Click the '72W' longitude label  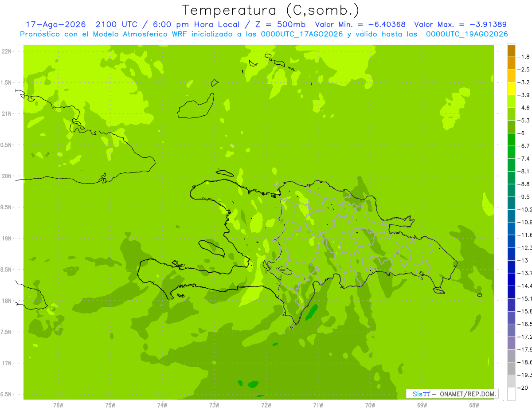click(x=266, y=405)
